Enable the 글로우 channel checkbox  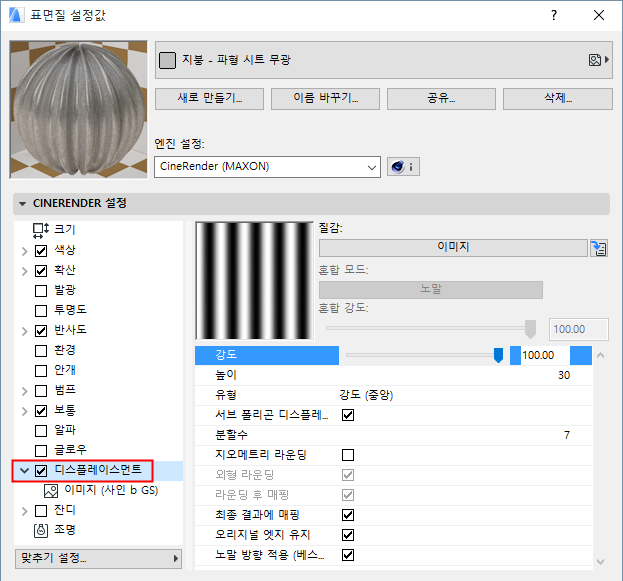click(41, 451)
